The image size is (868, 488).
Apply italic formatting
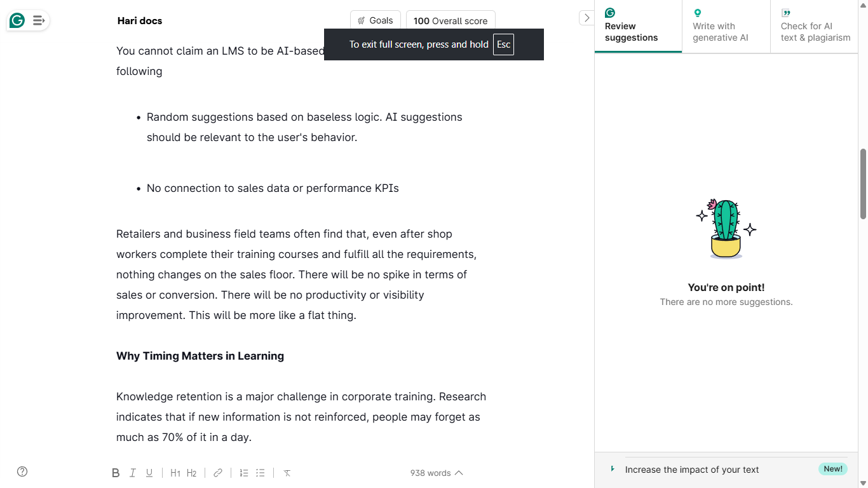click(x=133, y=473)
